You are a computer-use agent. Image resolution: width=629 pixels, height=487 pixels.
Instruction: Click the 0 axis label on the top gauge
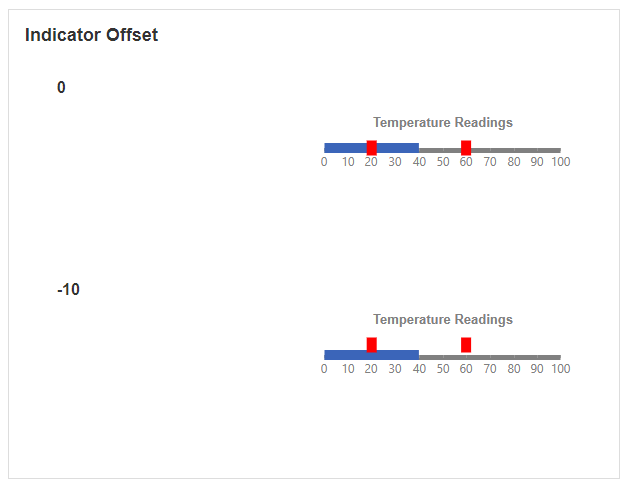[324, 162]
